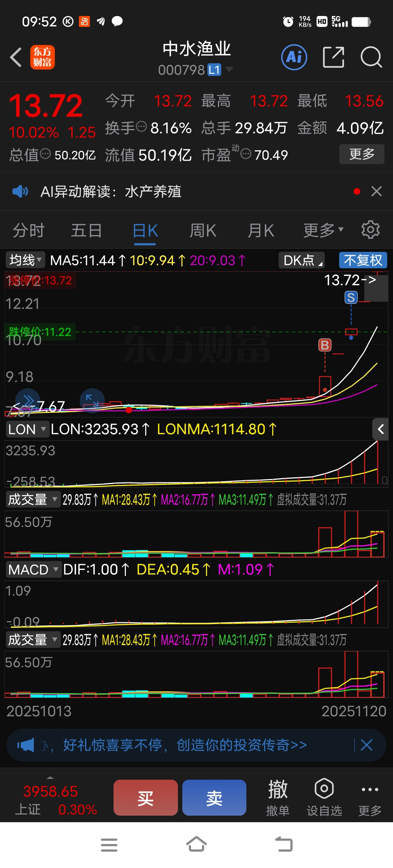Viewport: 393px width, 868px height.
Task: Tap the expand chart fullscreen icon
Action: coord(92,401)
